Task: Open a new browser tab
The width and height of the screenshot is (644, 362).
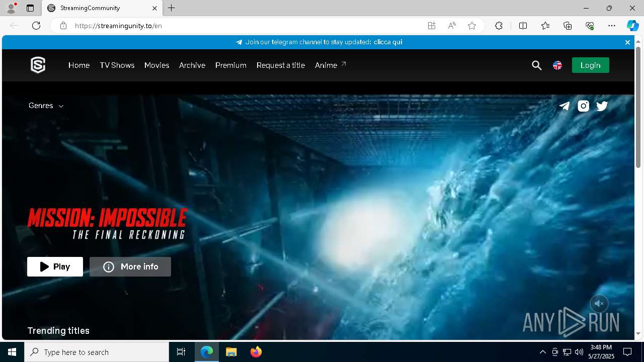Action: pos(172,8)
